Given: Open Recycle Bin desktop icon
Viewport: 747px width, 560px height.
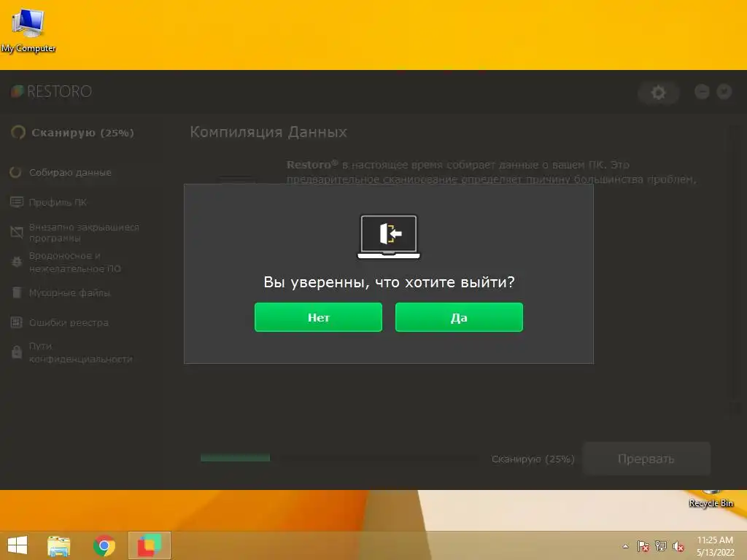Looking at the screenshot, I should point(711,499).
